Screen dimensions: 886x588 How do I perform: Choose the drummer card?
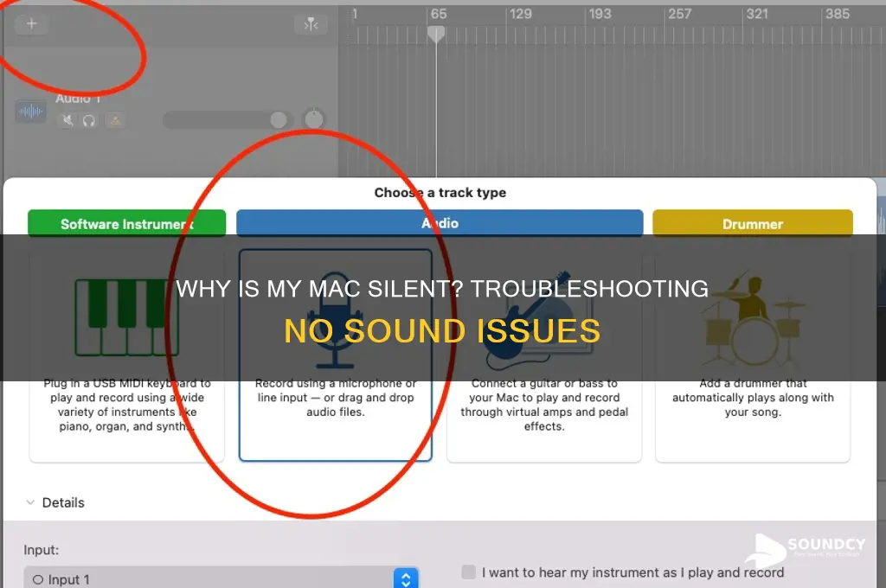click(x=753, y=356)
